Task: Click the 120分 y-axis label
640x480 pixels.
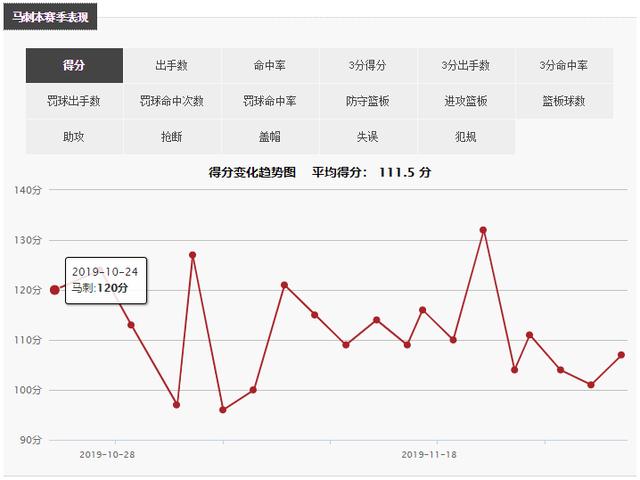Action: 28,290
